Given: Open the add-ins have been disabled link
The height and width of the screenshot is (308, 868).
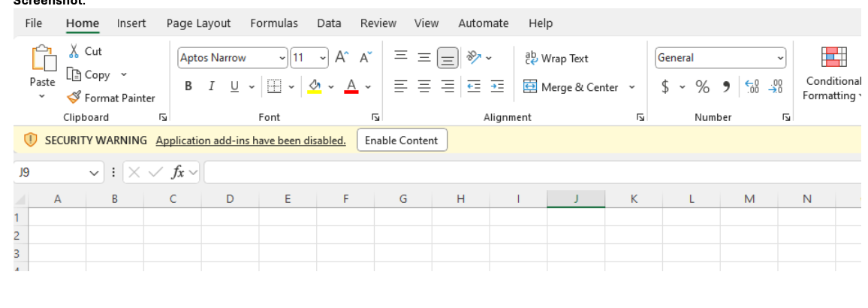Looking at the screenshot, I should click(251, 140).
